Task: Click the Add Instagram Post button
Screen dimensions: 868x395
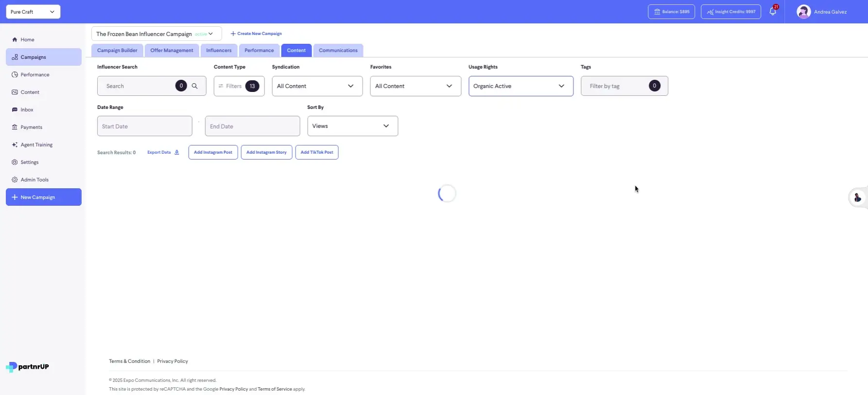Action: click(x=213, y=152)
